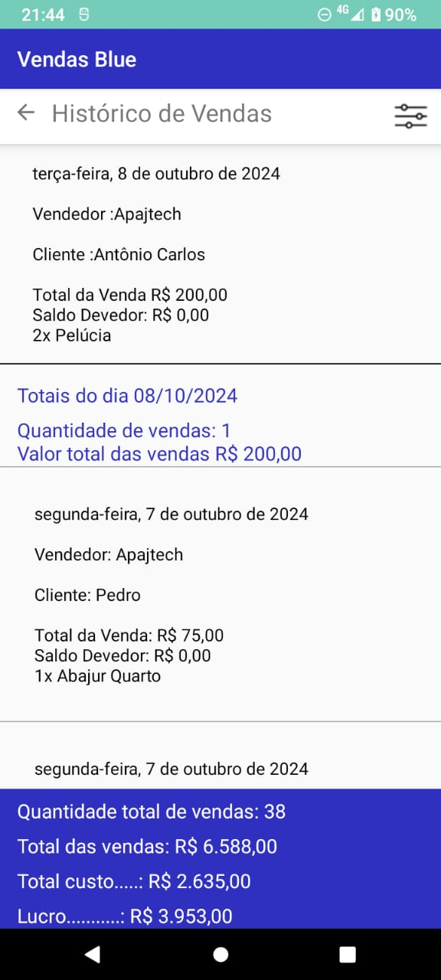Tap the Vendas Blue app title

click(77, 59)
